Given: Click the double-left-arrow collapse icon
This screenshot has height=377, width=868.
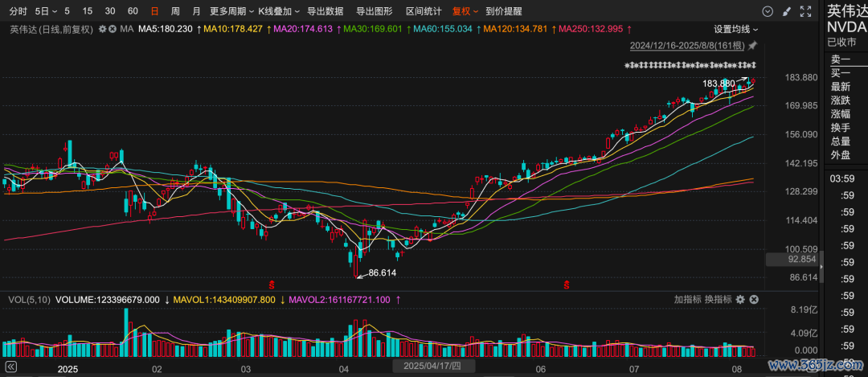Looking at the screenshot, I should (x=10, y=367).
